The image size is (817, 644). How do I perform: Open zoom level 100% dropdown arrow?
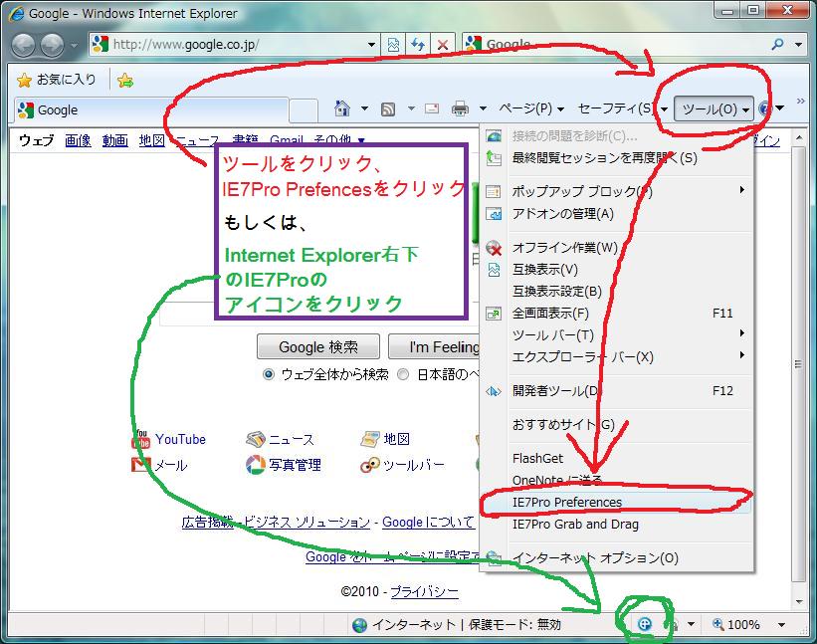[x=781, y=624]
